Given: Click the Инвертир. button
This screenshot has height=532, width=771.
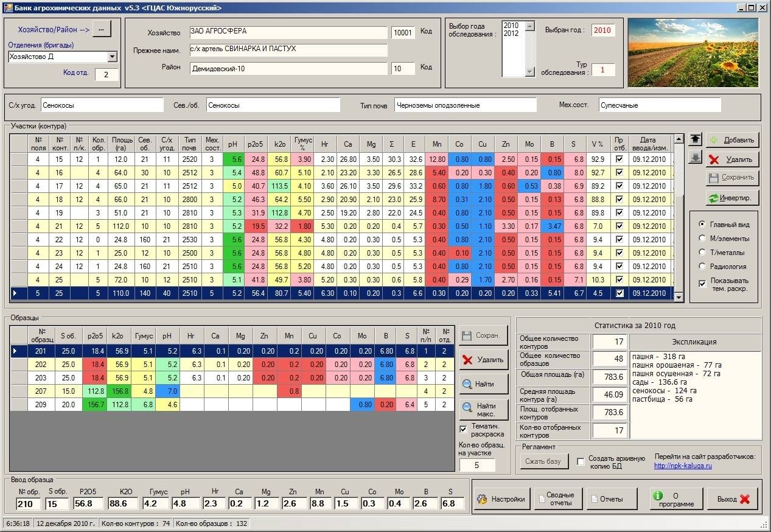Looking at the screenshot, I should pos(733,197).
